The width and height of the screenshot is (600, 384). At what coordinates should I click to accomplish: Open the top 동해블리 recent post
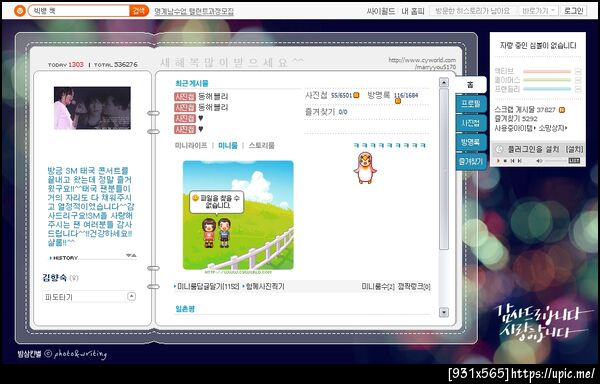pyautogui.click(x=213, y=96)
